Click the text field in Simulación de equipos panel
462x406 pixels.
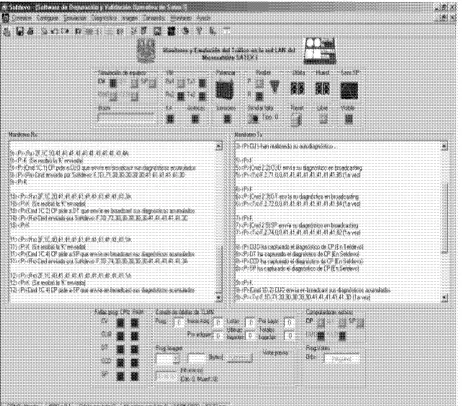pyautogui.click(x=126, y=118)
